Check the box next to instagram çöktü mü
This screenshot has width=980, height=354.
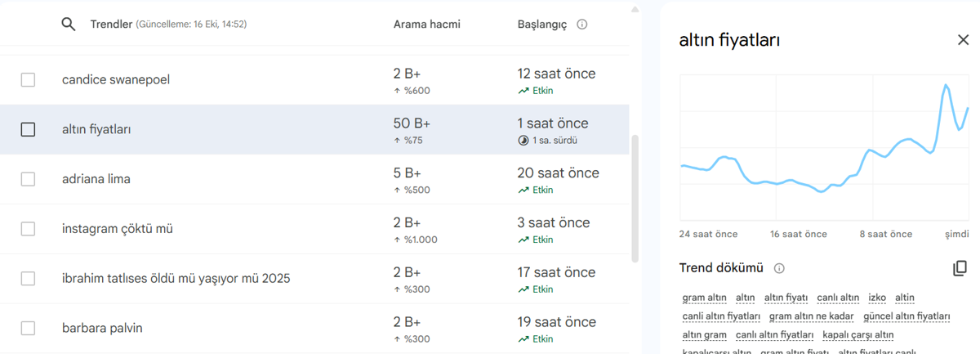click(28, 229)
